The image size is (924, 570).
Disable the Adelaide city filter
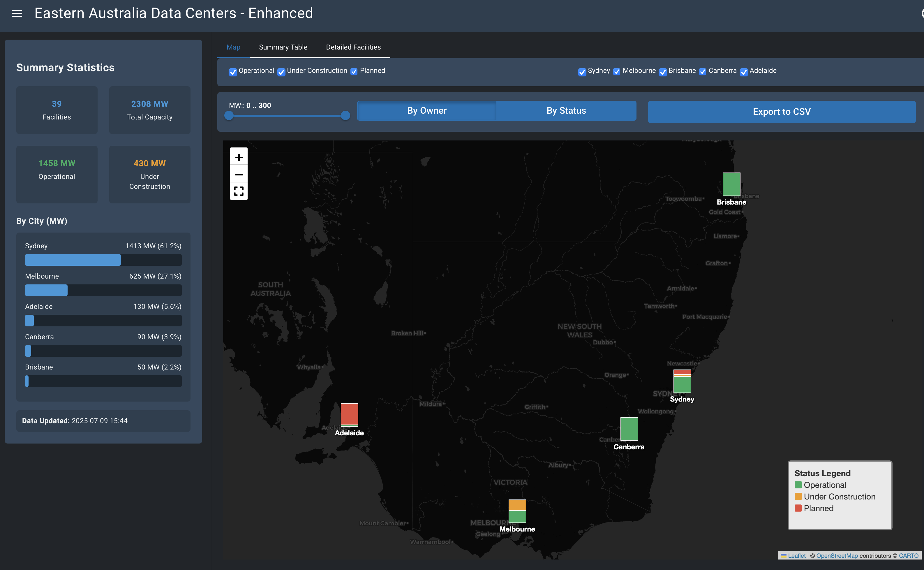tap(743, 72)
